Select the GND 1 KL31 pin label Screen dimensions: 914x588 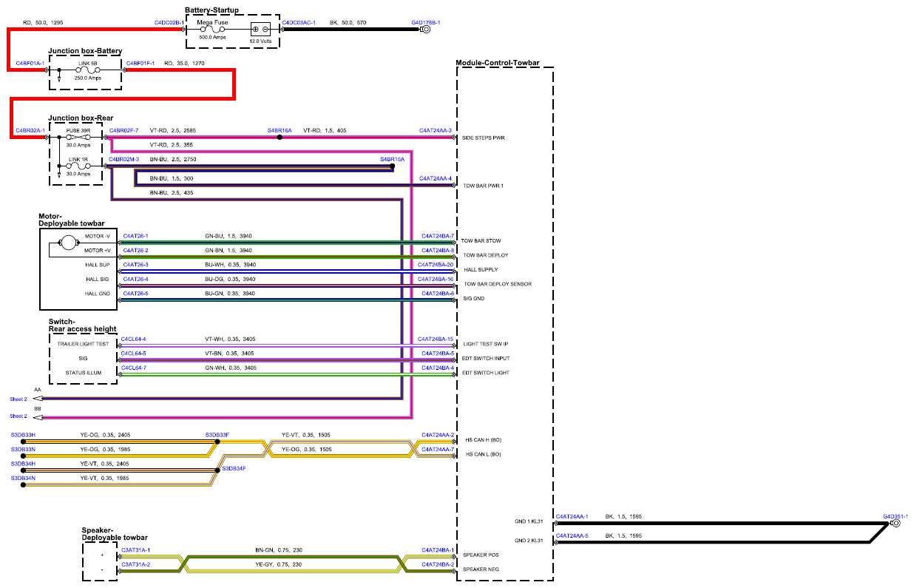(x=529, y=521)
